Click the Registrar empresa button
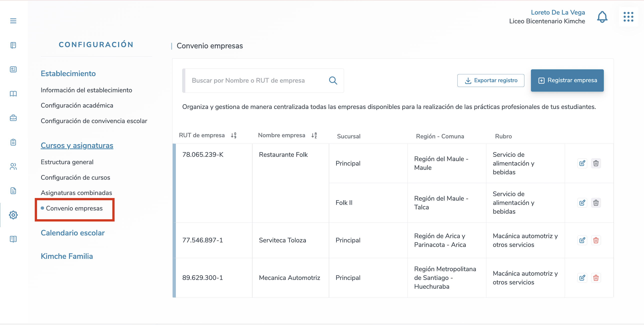Image resolution: width=644 pixels, height=325 pixels. pos(567,80)
